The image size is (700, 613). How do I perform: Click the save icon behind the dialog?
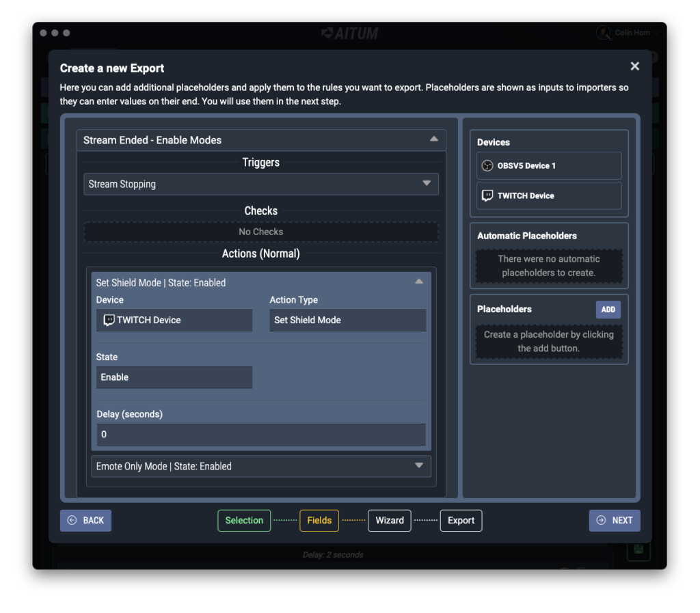click(x=638, y=549)
